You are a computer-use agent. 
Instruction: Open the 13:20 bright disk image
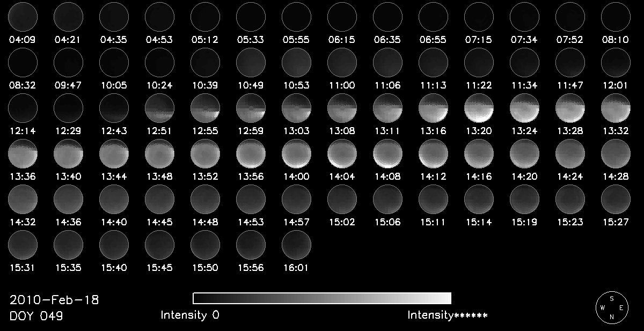point(479,108)
